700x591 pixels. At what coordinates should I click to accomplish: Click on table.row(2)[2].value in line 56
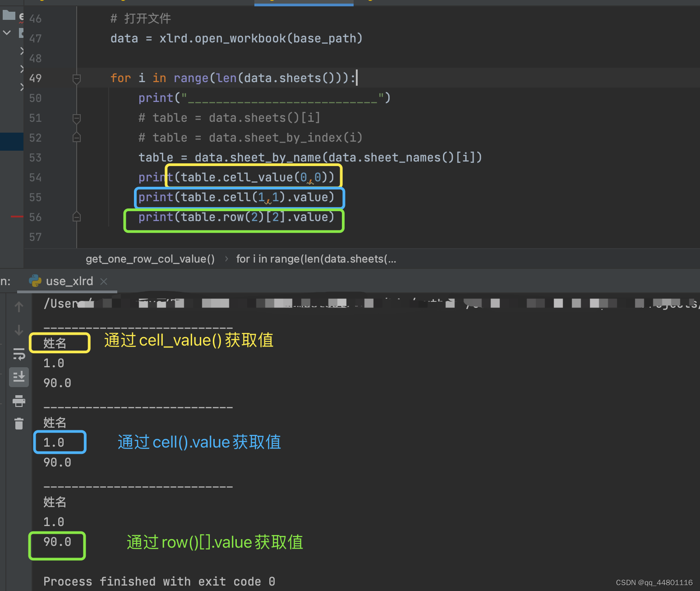click(254, 217)
